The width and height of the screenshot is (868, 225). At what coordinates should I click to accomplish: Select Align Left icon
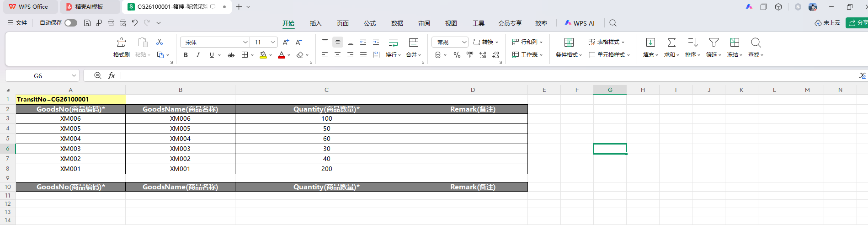pos(325,55)
